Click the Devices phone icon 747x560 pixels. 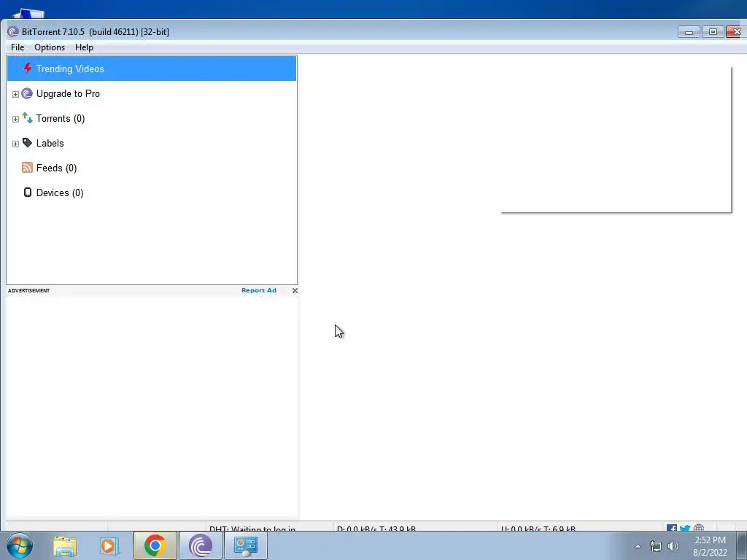coord(28,192)
